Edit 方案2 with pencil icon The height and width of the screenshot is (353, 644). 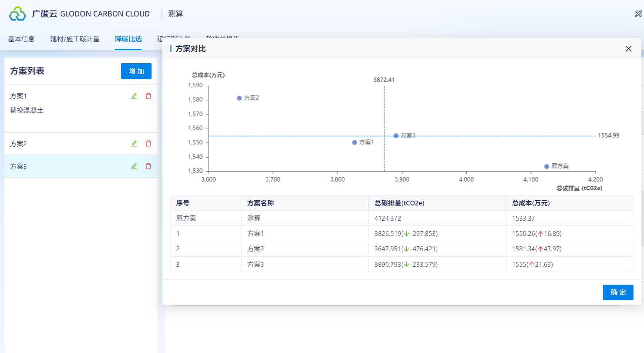click(x=134, y=144)
